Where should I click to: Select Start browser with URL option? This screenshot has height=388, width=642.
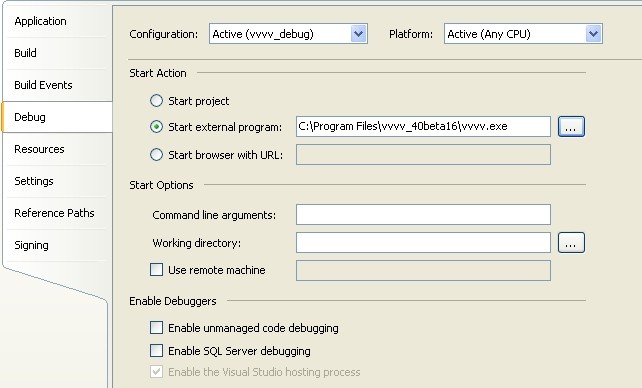156,155
